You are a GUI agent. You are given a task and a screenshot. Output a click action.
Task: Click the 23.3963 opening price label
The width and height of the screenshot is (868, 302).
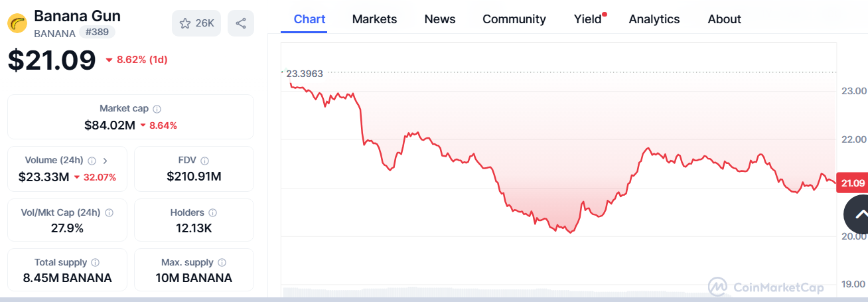click(x=305, y=74)
